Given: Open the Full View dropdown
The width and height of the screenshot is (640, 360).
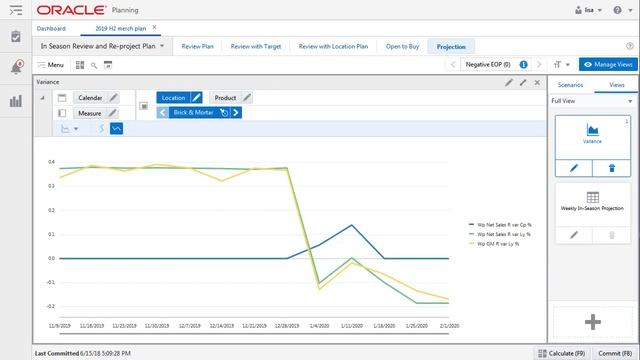Looking at the screenshot, I should 592,101.
